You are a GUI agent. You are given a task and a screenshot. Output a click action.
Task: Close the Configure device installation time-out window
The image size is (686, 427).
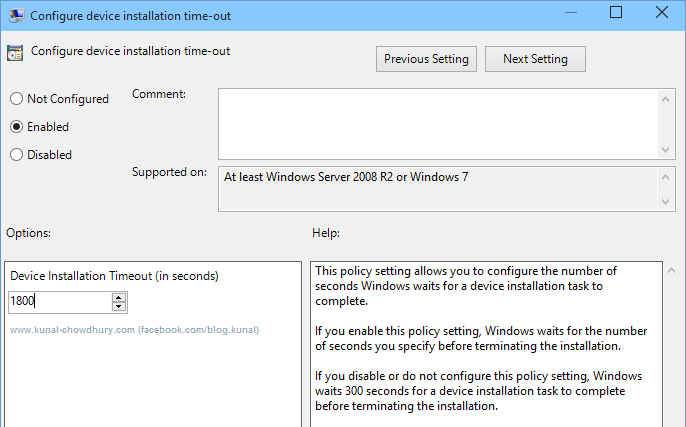[x=662, y=14]
